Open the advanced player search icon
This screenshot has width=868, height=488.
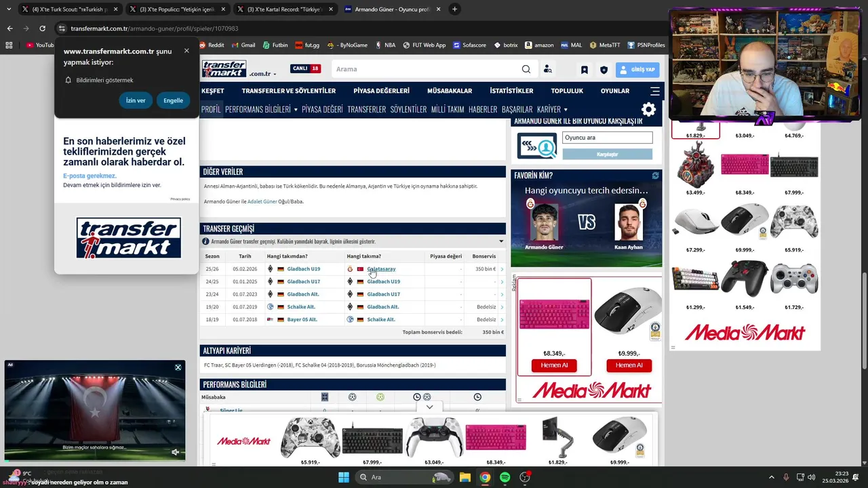[547, 69]
